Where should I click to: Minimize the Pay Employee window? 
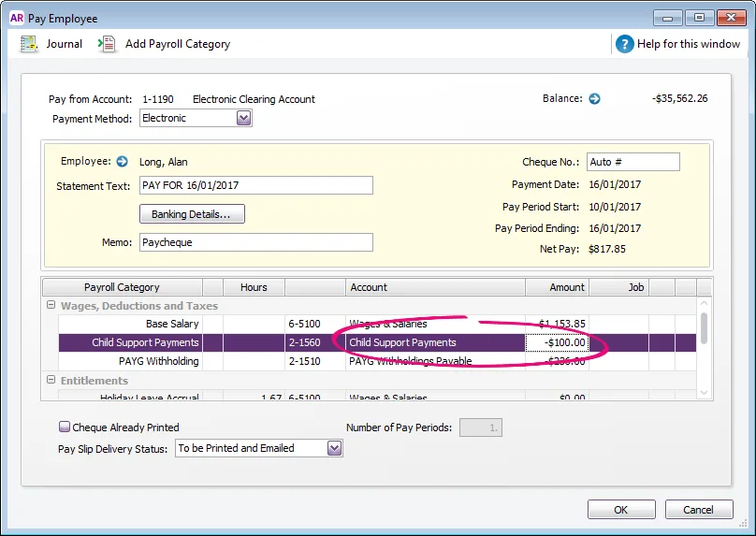coord(667,18)
